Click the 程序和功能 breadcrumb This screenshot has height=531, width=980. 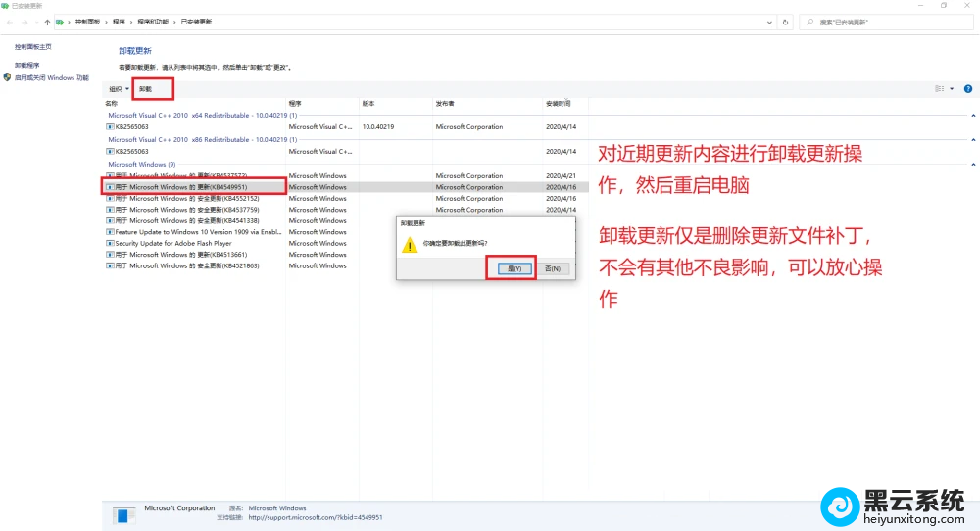pos(153,22)
